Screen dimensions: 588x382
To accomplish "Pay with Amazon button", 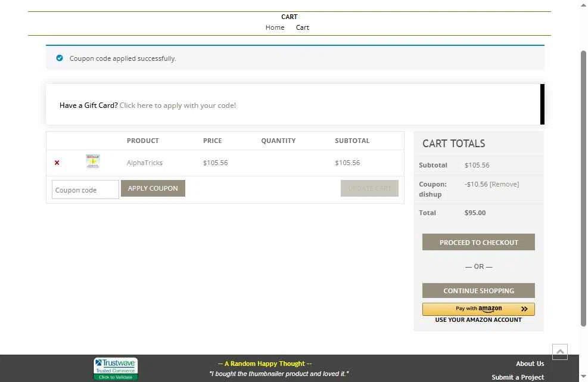I will [x=478, y=309].
